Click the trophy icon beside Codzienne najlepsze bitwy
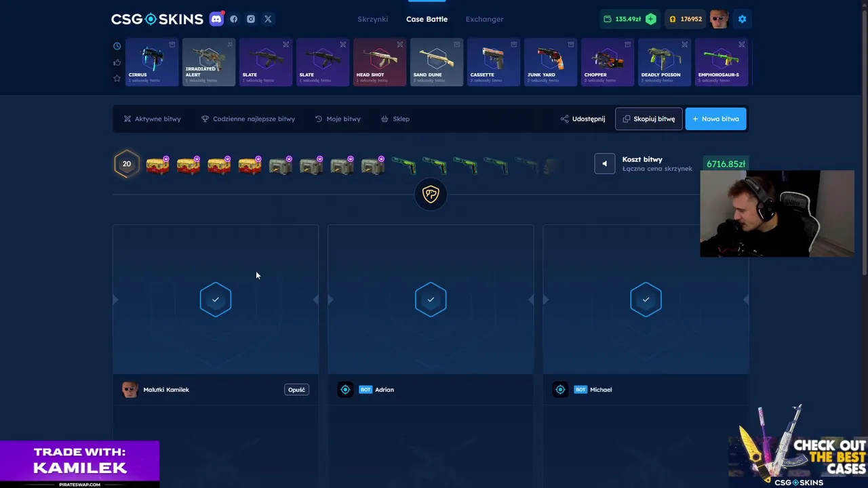This screenshot has height=488, width=868. pos(205,119)
